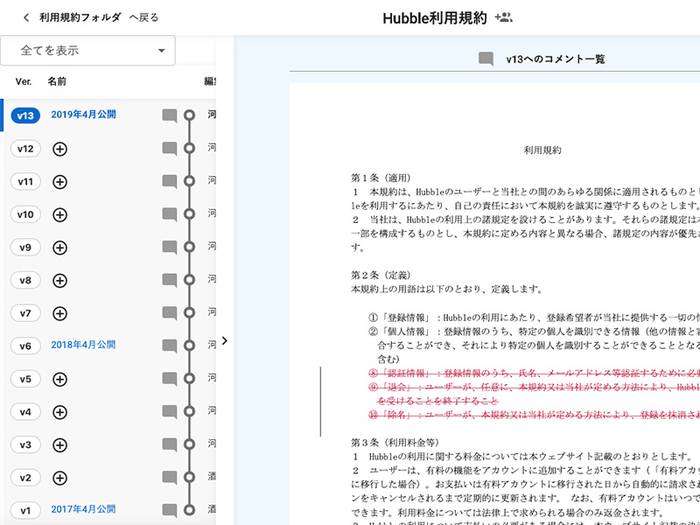The width and height of the screenshot is (700, 525).
Task: Open comments for version v5
Action: [170, 379]
